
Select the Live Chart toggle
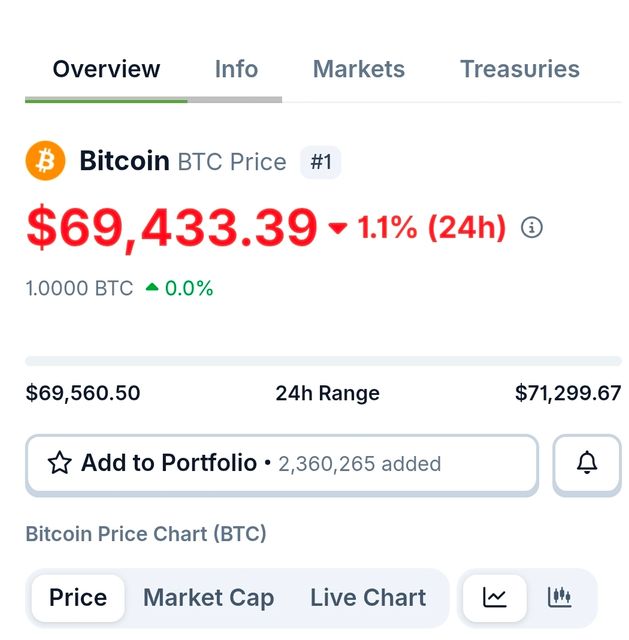point(368,598)
